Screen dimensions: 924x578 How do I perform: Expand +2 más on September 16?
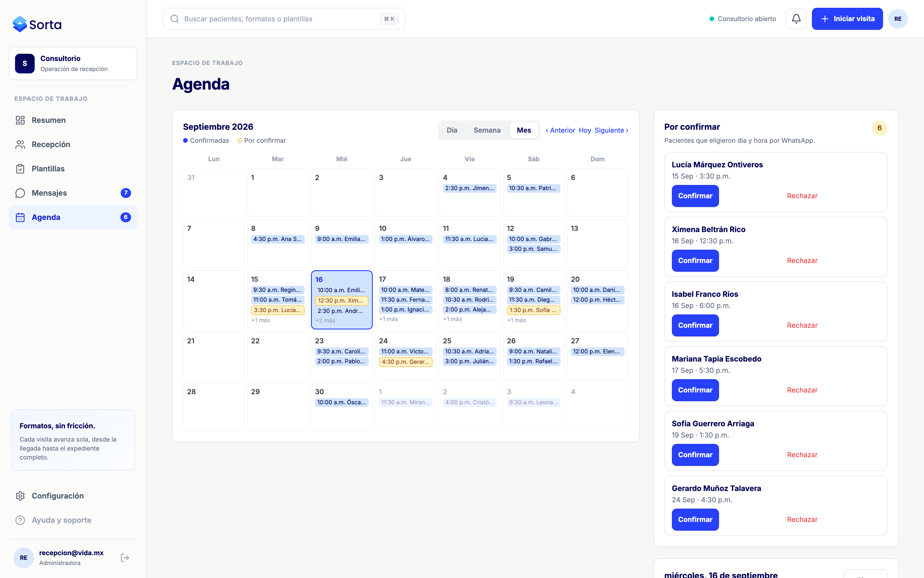pyautogui.click(x=325, y=320)
